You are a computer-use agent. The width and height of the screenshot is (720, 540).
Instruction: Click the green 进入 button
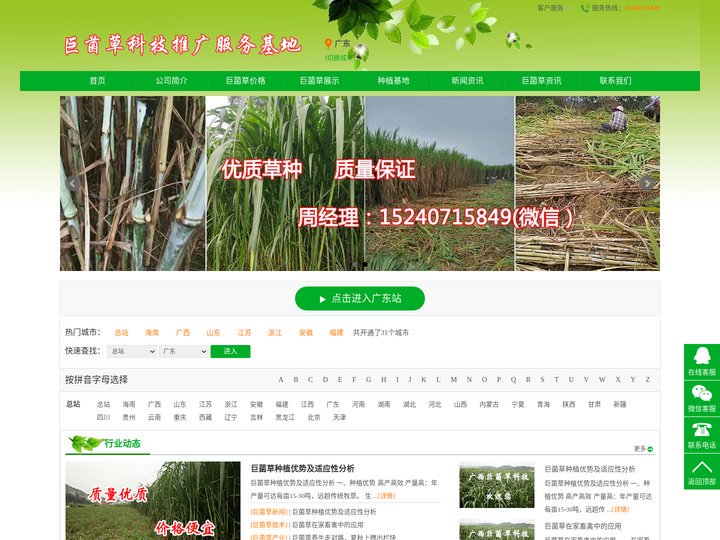[x=231, y=351]
